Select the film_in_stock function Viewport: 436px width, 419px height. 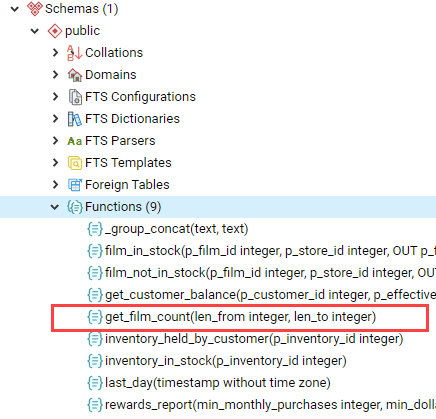point(261,251)
